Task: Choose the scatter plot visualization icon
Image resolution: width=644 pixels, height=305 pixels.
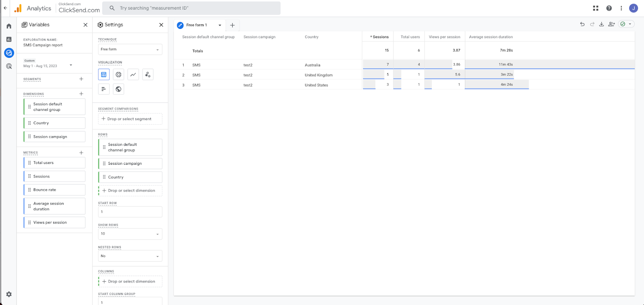Action: [148, 74]
